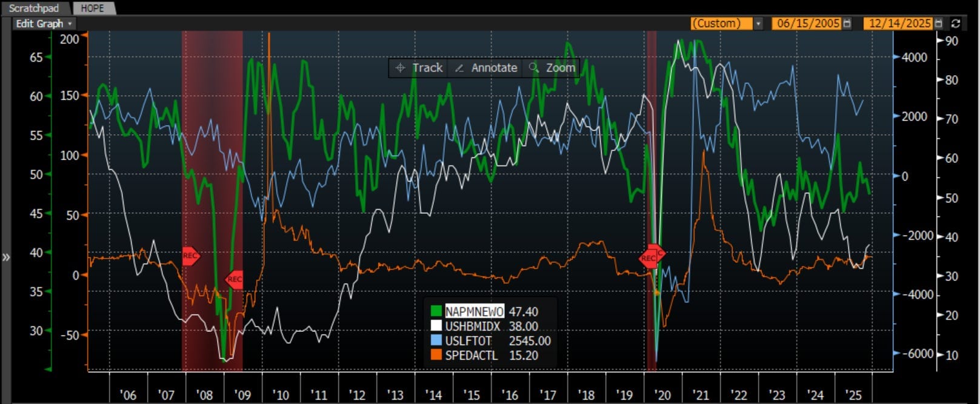This screenshot has width=980, height=404.
Task: Open the start date calendar picker icon
Action: [847, 24]
